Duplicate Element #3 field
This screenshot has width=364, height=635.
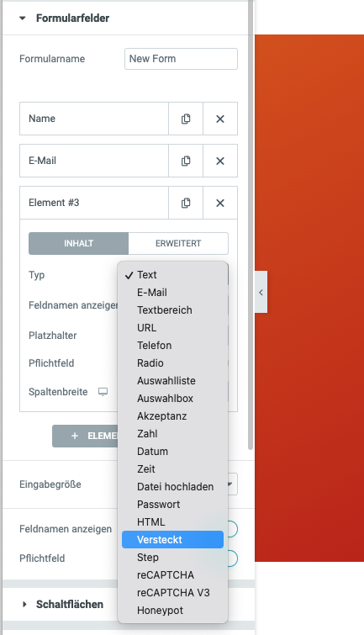(x=186, y=203)
